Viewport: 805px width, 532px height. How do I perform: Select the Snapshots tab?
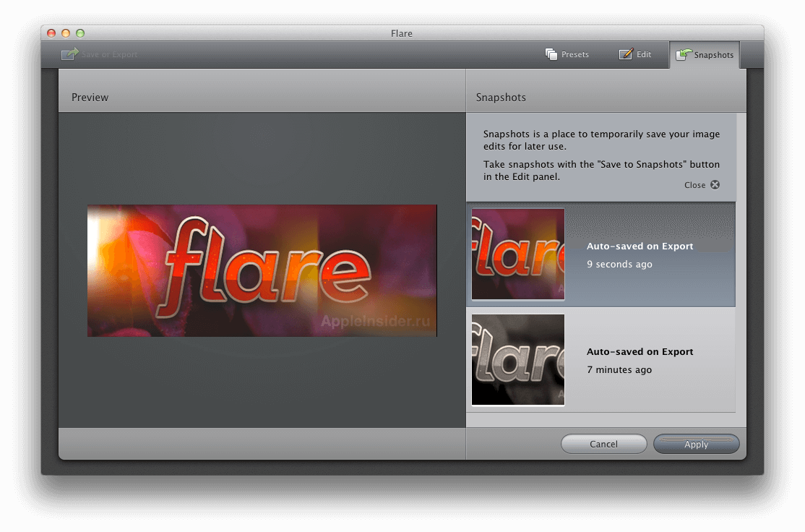705,54
